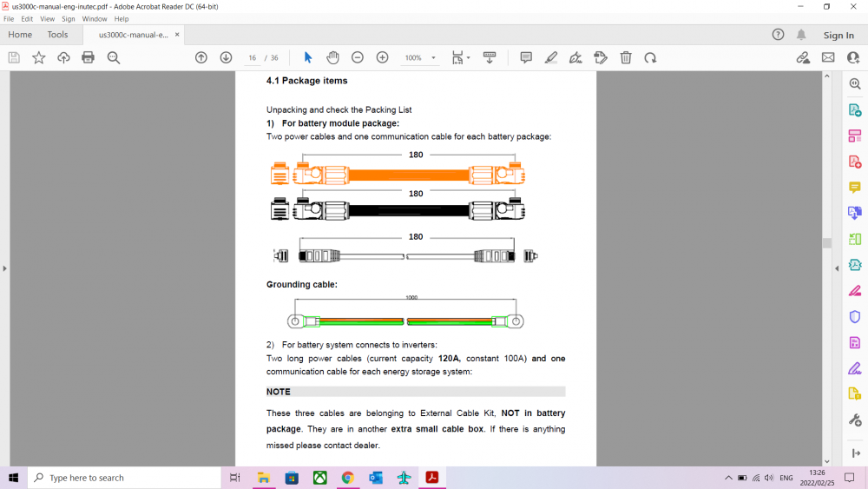The height and width of the screenshot is (489, 868).
Task: Share a link to the file
Action: coord(803,57)
